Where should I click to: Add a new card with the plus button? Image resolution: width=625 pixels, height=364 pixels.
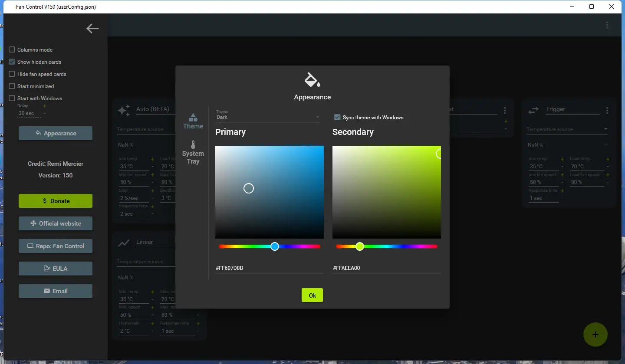(x=595, y=334)
